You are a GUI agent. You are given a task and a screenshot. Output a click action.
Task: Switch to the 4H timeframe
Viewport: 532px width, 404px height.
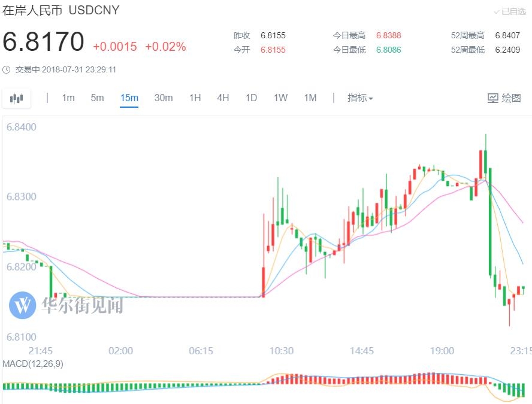(223, 98)
